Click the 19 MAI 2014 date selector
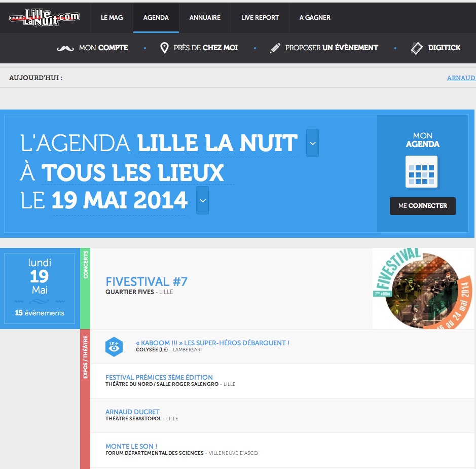476x469 pixels. tap(119, 200)
